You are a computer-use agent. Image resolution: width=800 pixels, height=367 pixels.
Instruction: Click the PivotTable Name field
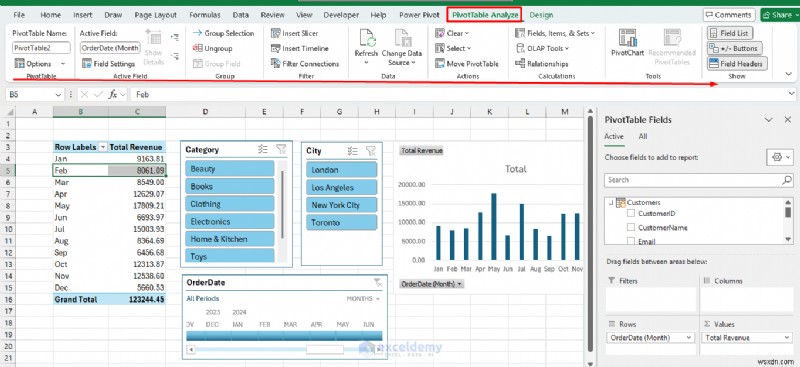coord(41,48)
